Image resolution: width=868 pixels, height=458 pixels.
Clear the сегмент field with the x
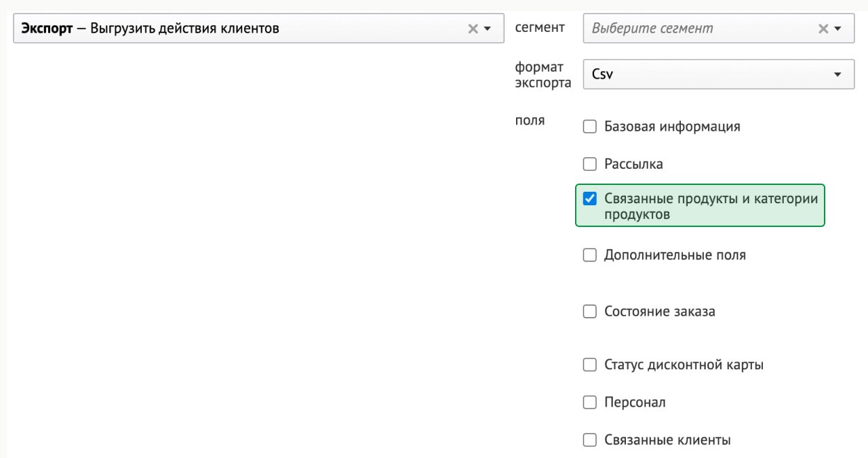[823, 29]
